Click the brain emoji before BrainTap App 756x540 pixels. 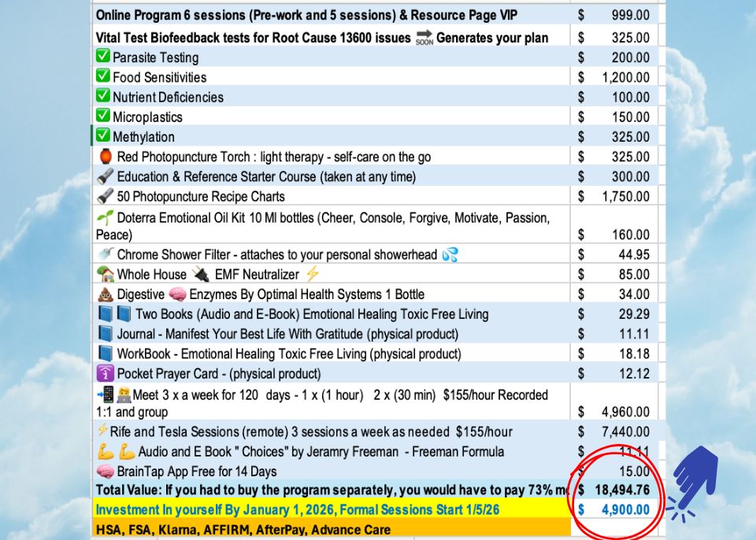click(105, 471)
